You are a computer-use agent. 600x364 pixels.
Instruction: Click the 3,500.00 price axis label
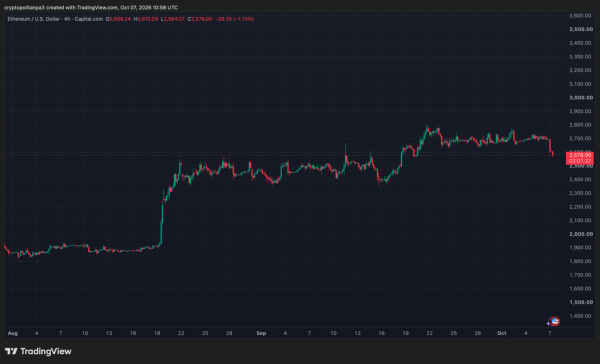[581, 29]
